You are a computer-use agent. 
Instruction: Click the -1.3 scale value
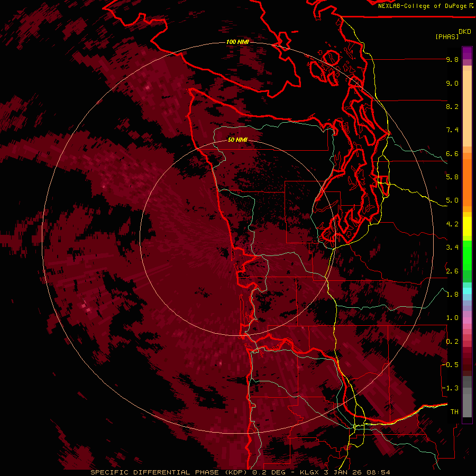[451, 388]
